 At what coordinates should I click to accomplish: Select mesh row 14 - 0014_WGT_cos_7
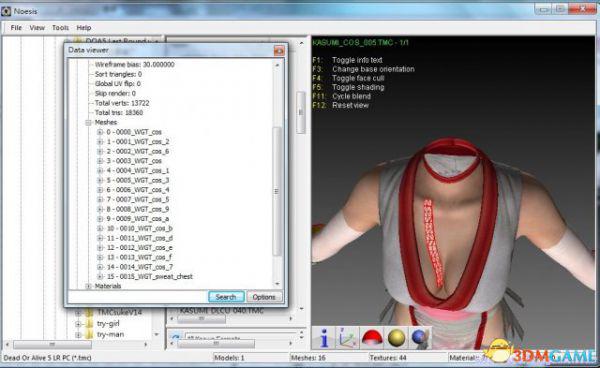point(140,267)
